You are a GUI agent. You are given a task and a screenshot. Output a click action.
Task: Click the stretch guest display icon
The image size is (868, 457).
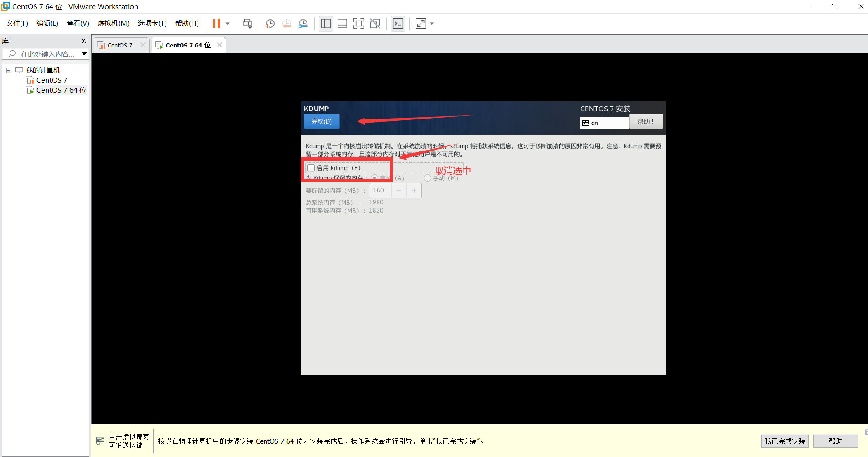click(x=421, y=23)
